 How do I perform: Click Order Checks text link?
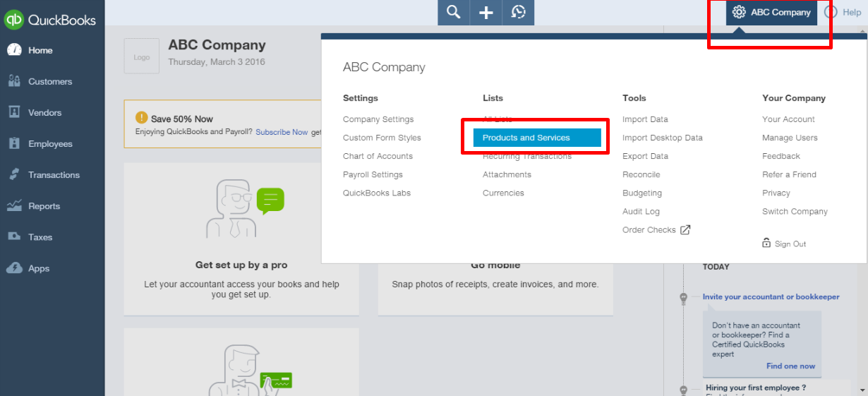[649, 229]
